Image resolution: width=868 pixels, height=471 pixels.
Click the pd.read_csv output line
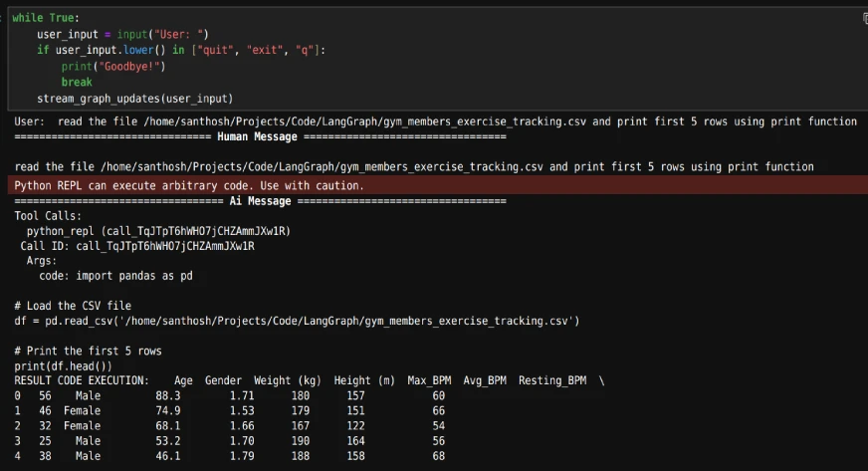(x=297, y=321)
